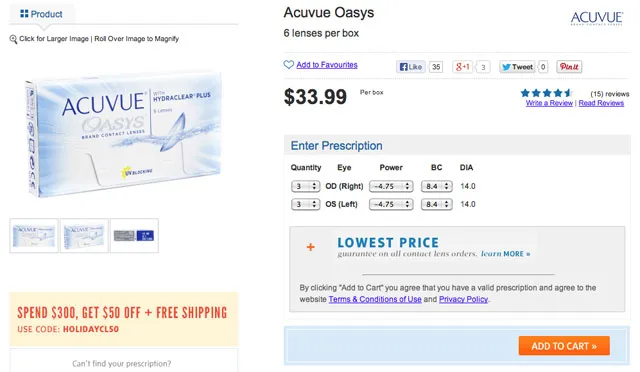
Task: Open the OS (Left) BC dropdown
Action: [437, 204]
